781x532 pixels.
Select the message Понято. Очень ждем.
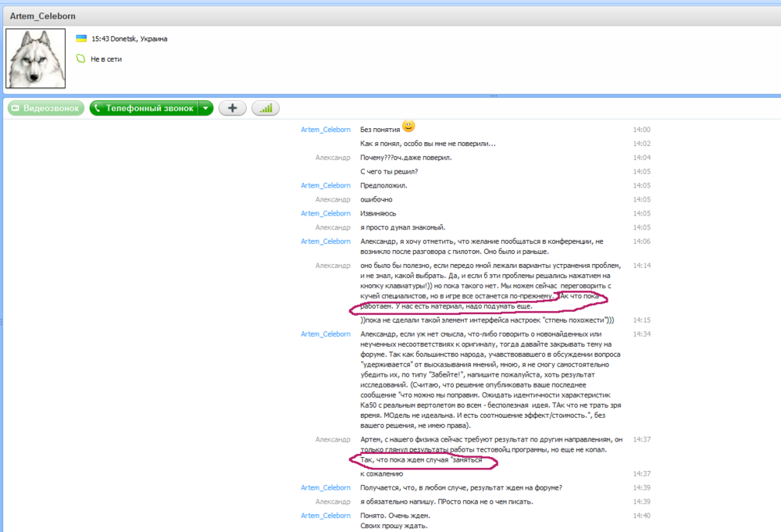pos(395,516)
